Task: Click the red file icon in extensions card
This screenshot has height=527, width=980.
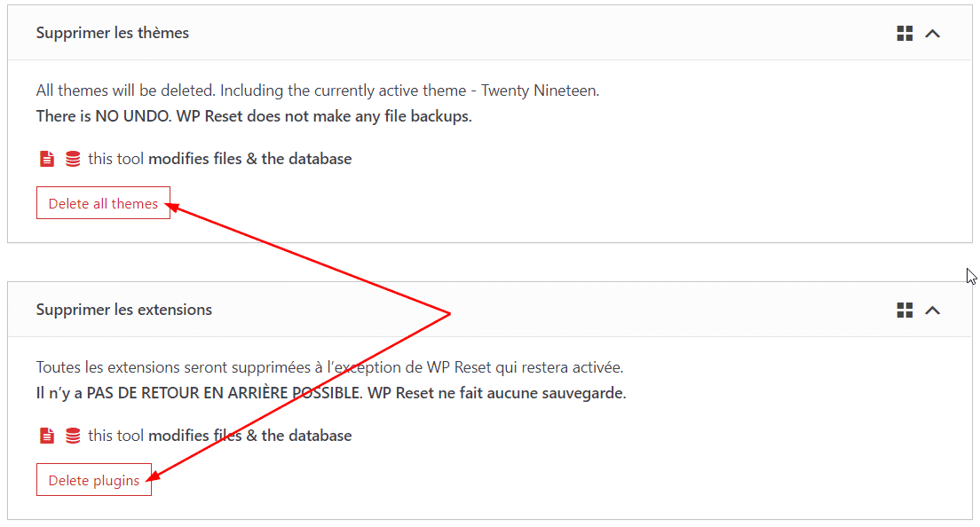Action: pyautogui.click(x=47, y=437)
